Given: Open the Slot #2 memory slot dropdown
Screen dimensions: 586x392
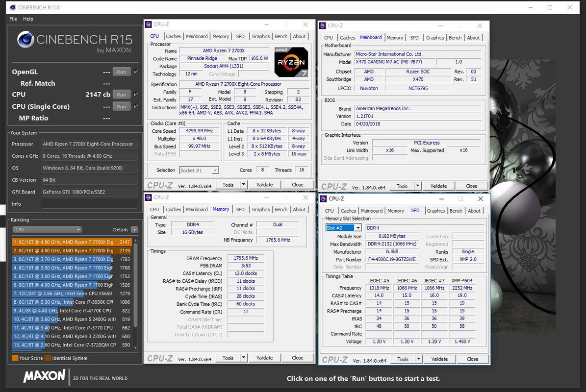Looking at the screenshot, I should (x=343, y=228).
